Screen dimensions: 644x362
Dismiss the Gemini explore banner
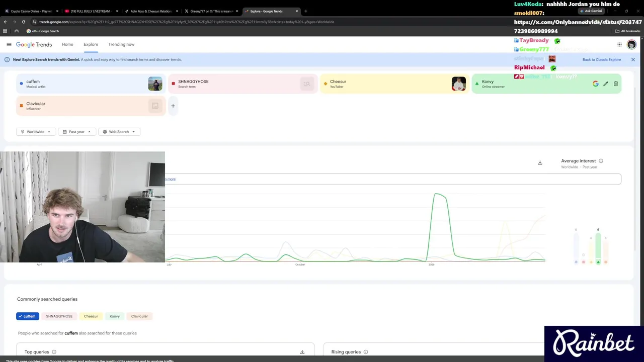(633, 59)
